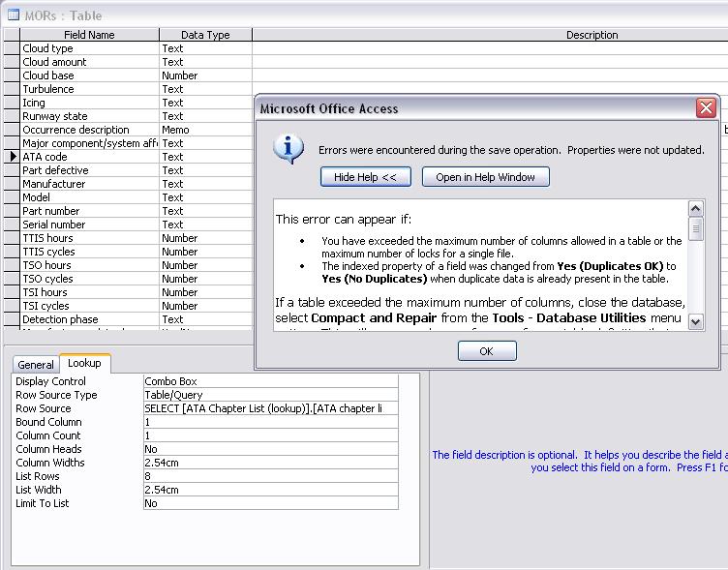Viewport: 728px width, 570px height.
Task: Select row selector for Cloud type
Action: [12, 48]
